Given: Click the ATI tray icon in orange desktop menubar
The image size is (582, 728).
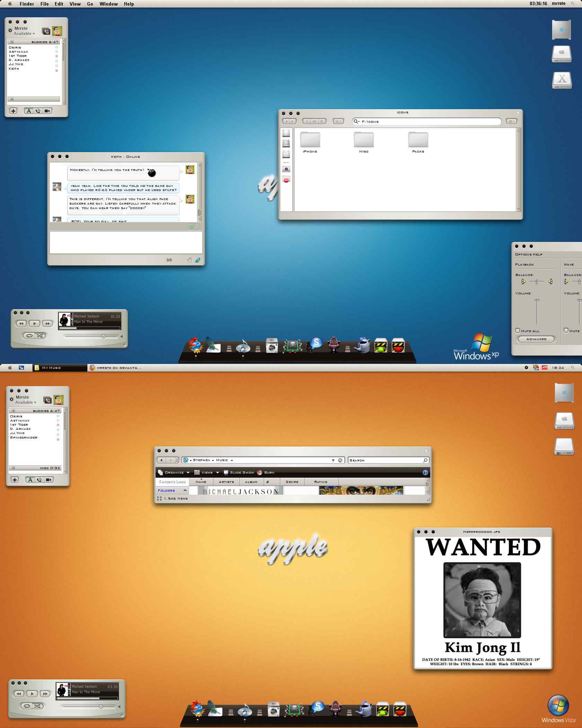Looking at the screenshot, I should click(x=545, y=367).
